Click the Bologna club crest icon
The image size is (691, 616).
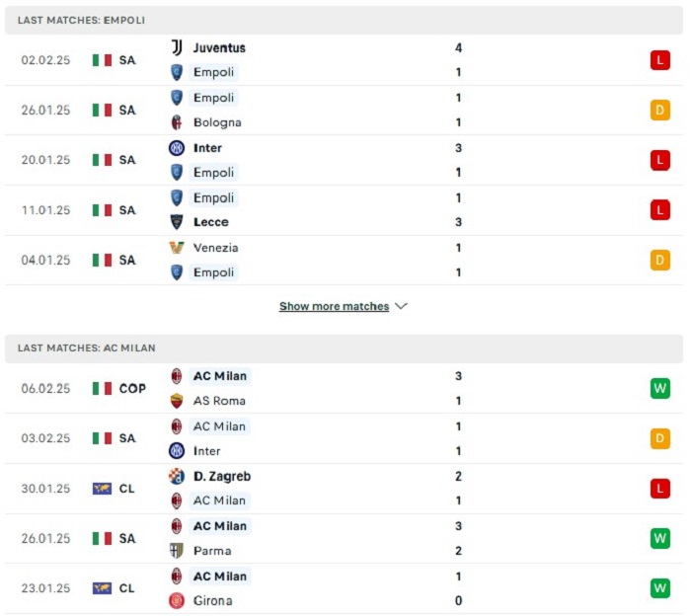(177, 122)
